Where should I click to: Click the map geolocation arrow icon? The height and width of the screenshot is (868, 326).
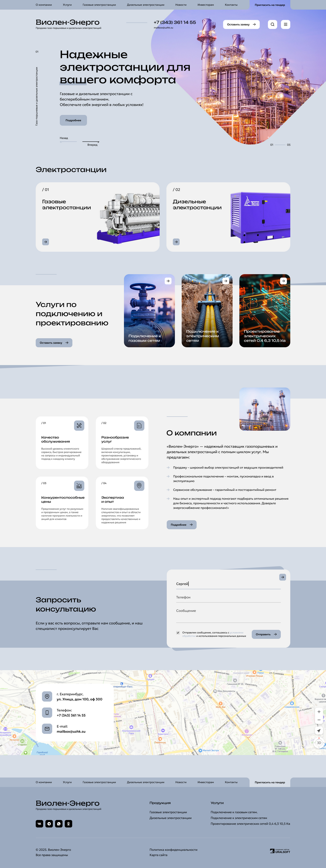tap(319, 730)
